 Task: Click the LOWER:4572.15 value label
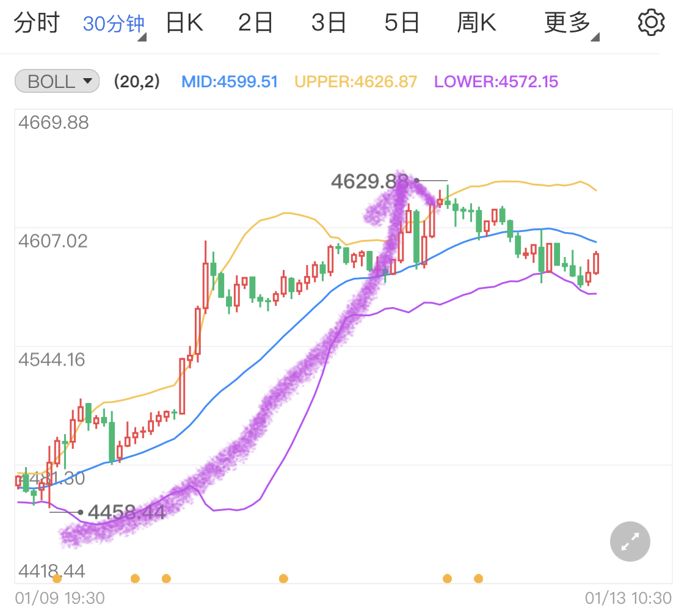click(x=496, y=81)
